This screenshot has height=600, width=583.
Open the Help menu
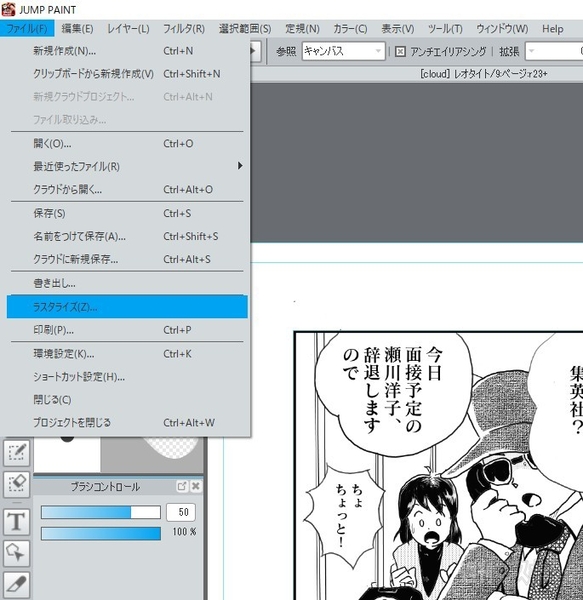(x=552, y=29)
